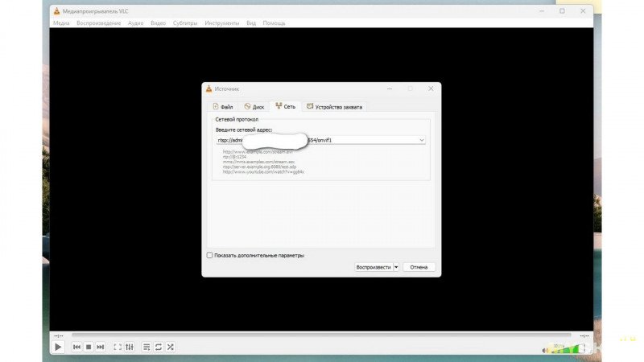
Task: Switch to the 'Файл' tab
Action: pos(222,106)
